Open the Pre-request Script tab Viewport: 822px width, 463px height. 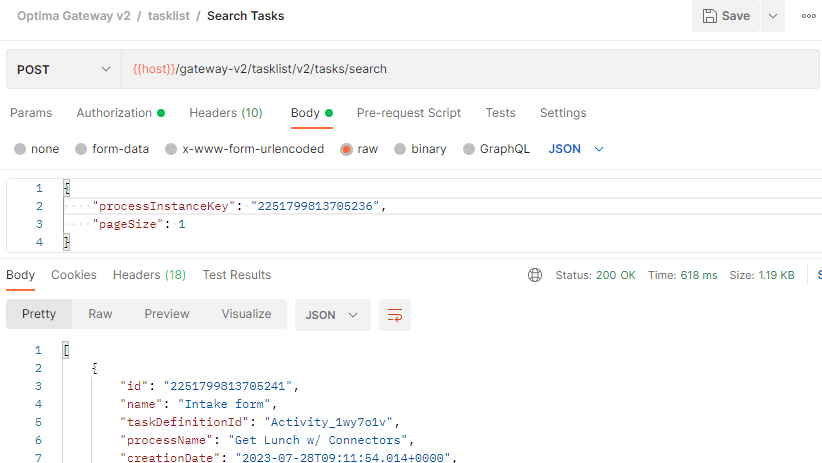click(x=409, y=113)
